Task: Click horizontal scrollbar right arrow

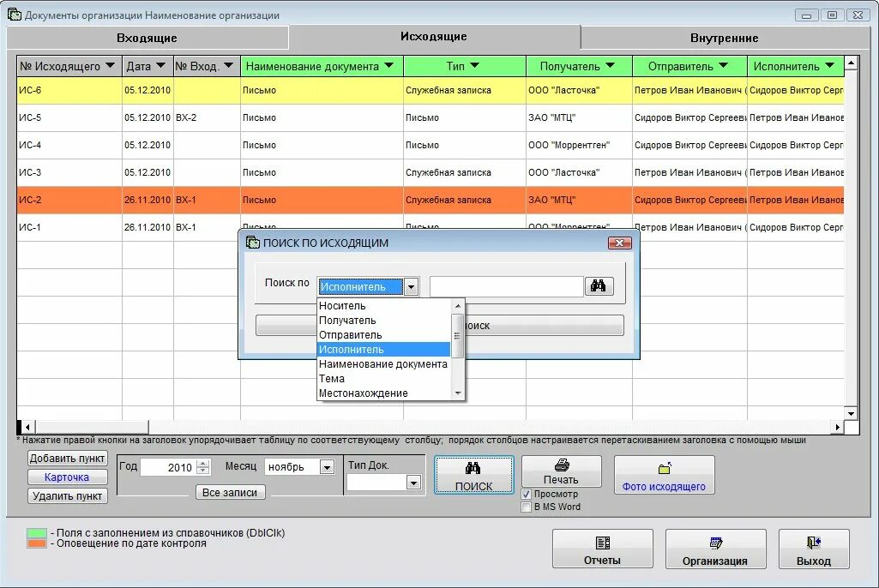Action: 837,427
